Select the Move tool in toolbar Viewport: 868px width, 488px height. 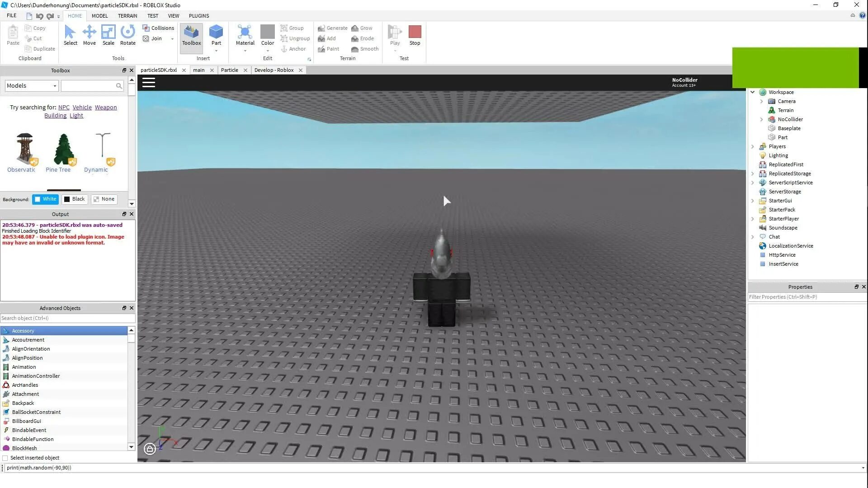[x=89, y=34]
